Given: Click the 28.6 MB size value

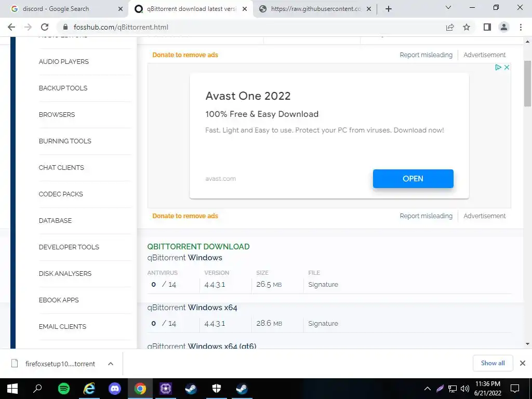Looking at the screenshot, I should click(x=269, y=324).
